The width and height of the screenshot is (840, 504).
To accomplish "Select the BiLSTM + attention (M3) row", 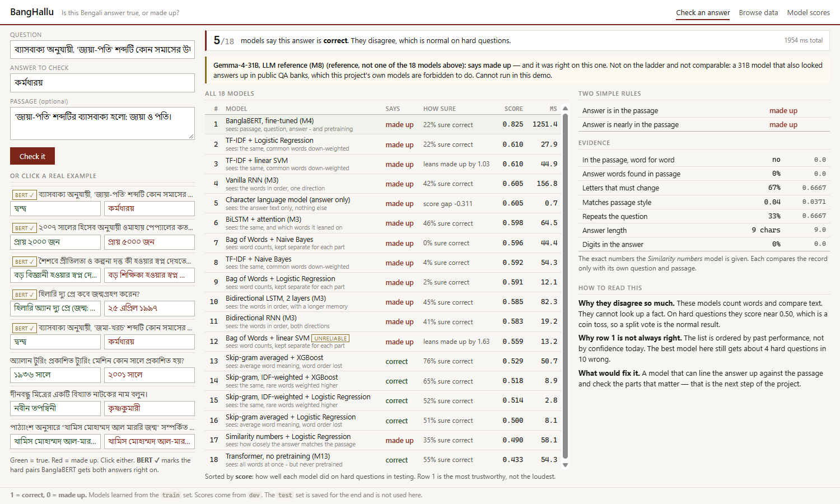I will click(x=382, y=223).
